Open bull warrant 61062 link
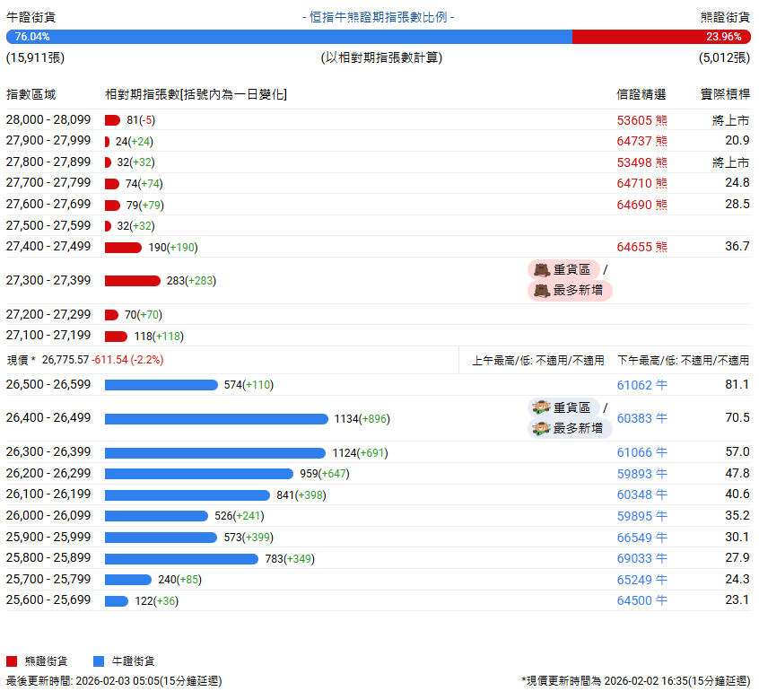This screenshot has height=700, width=759. pyautogui.click(x=641, y=385)
